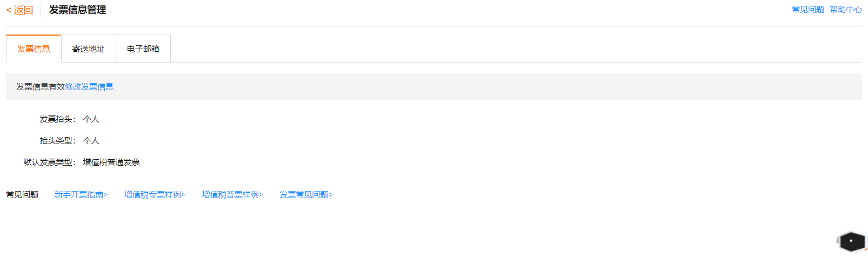
Task: Open the 帮助中心 link
Action: point(846,9)
